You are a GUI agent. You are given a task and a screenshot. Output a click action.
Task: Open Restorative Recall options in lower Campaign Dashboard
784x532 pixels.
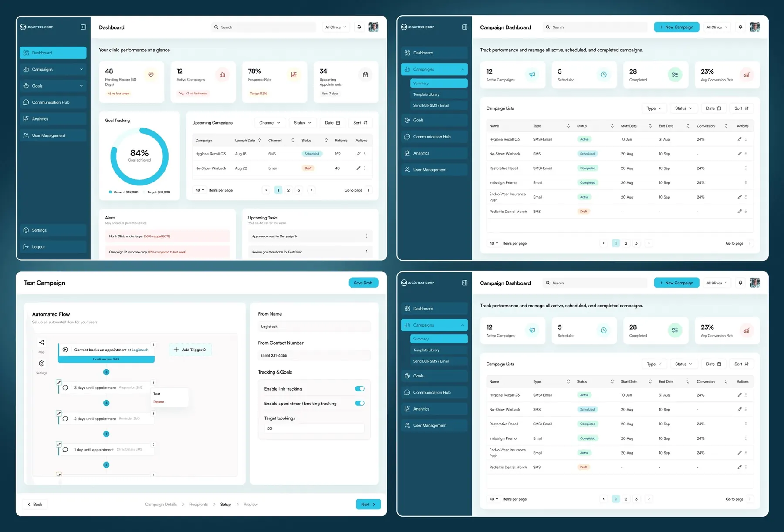point(746,424)
